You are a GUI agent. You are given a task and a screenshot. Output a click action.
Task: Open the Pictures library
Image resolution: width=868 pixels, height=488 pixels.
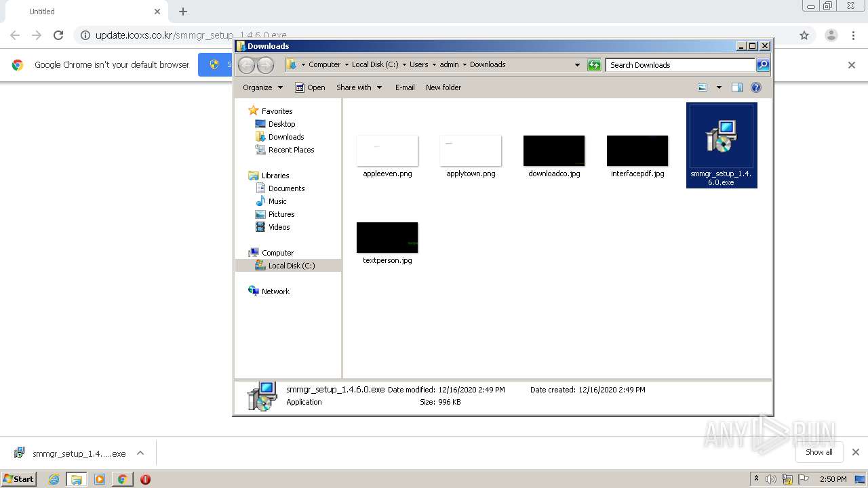[x=281, y=214]
